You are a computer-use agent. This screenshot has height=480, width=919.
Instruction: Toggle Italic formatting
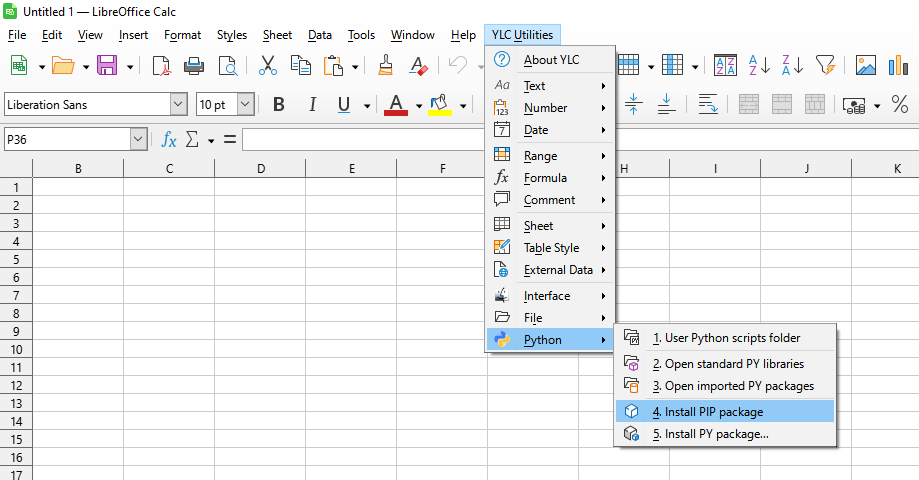(312, 105)
